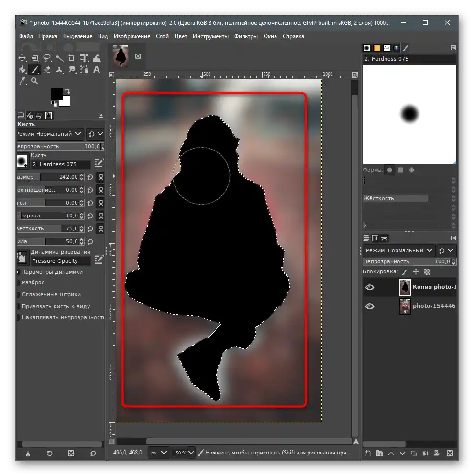Select the Crop tool
Image resolution: width=474 pixels, height=476 pixels.
point(72,58)
